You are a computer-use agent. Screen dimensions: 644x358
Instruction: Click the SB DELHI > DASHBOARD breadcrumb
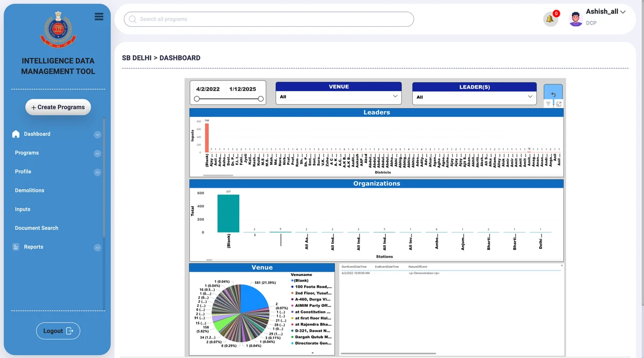click(x=161, y=58)
